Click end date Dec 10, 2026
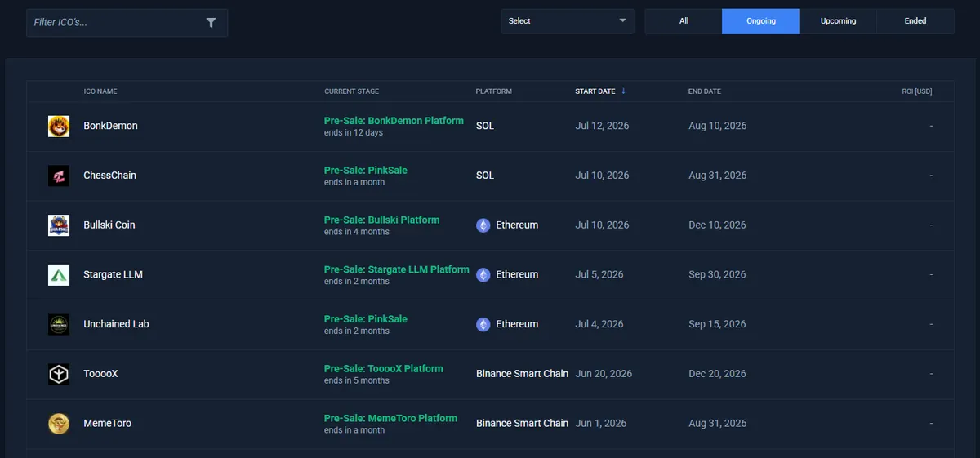Viewport: 980px width, 458px height. tap(717, 225)
